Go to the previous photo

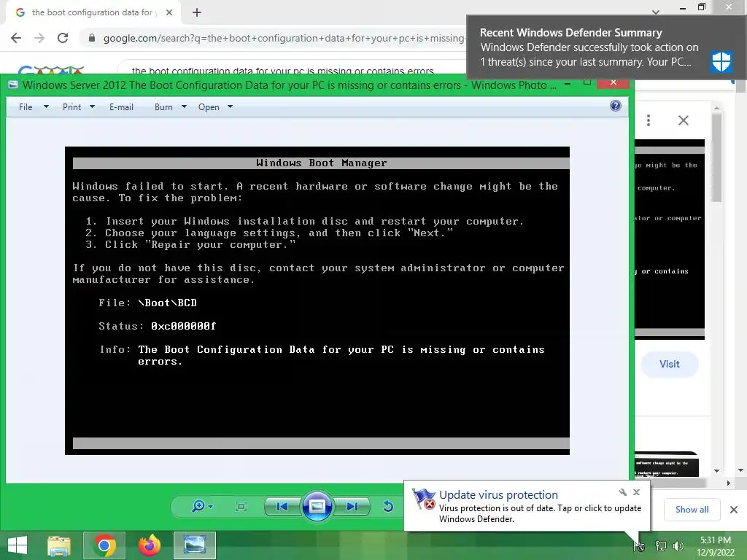click(282, 506)
